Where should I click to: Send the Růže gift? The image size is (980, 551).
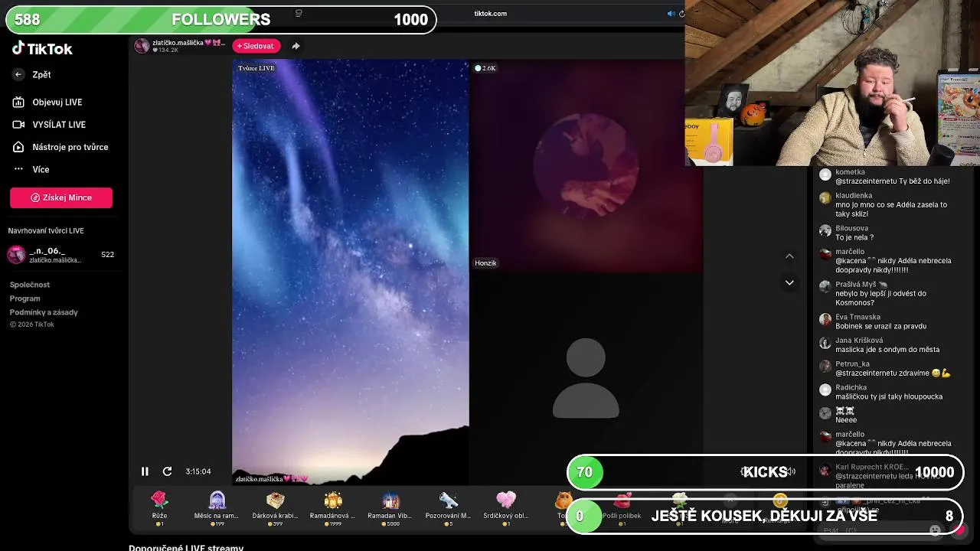pyautogui.click(x=159, y=508)
